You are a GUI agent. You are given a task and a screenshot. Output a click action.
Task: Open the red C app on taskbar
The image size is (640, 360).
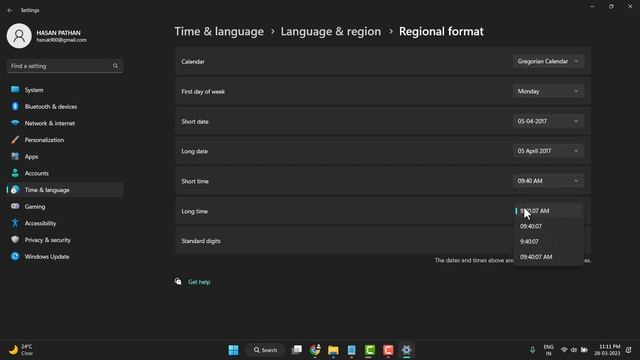tap(388, 350)
